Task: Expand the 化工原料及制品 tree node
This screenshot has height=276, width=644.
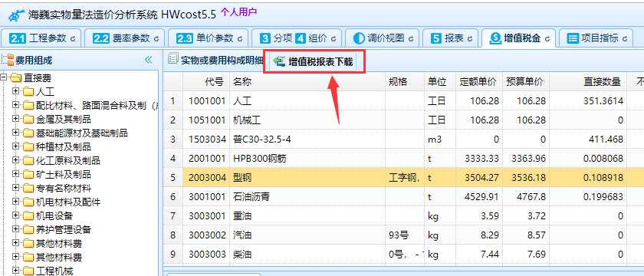Action: pyautogui.click(x=16, y=160)
